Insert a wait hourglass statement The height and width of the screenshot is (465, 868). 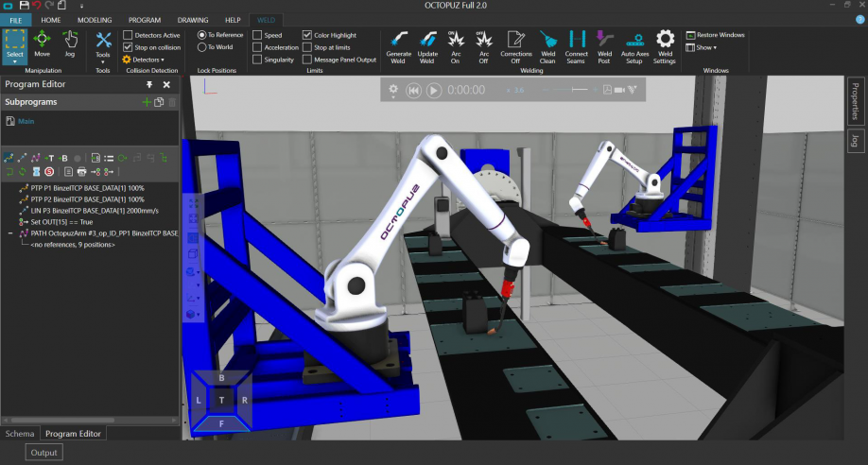pyautogui.click(x=36, y=172)
